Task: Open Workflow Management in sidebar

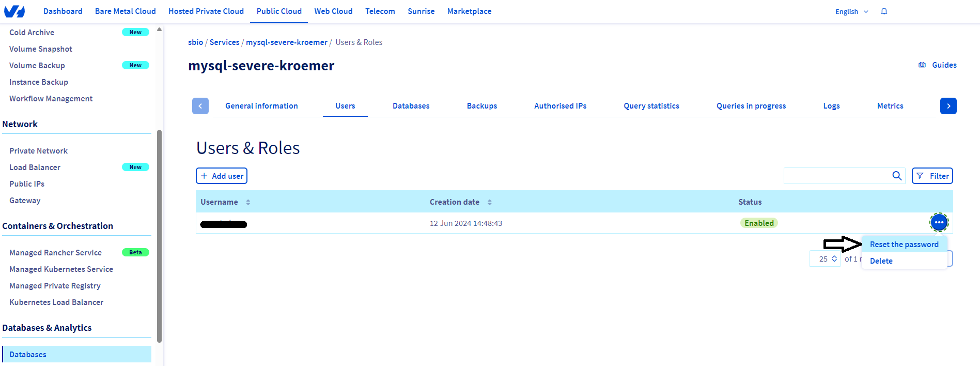Action: click(51, 99)
